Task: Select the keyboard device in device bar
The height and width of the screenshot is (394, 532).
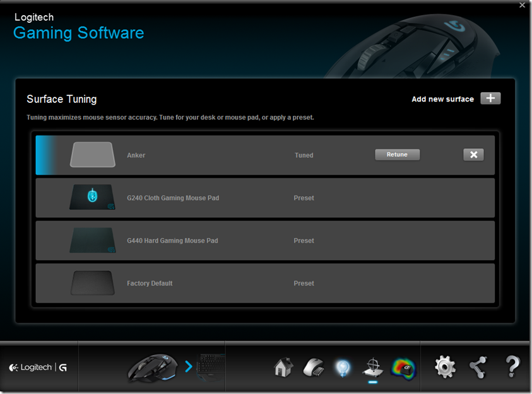Action: (x=211, y=368)
